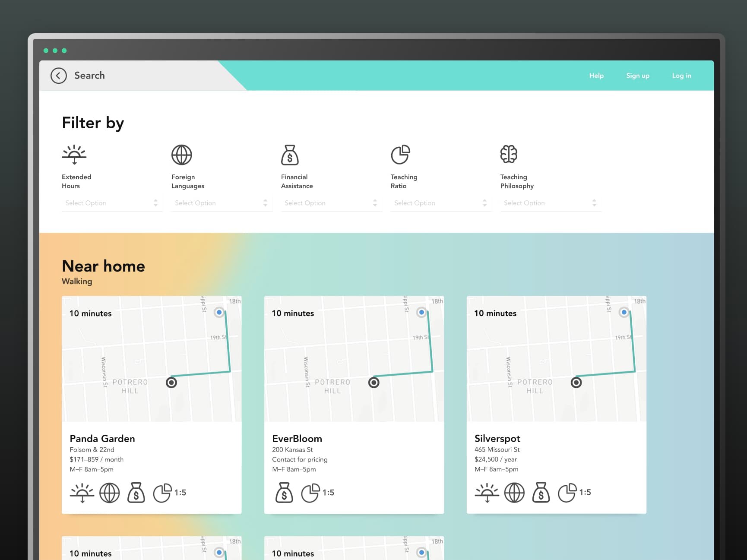Click Silverspot's extended hours sunrise icon
The height and width of the screenshot is (560, 747).
pyautogui.click(x=487, y=493)
